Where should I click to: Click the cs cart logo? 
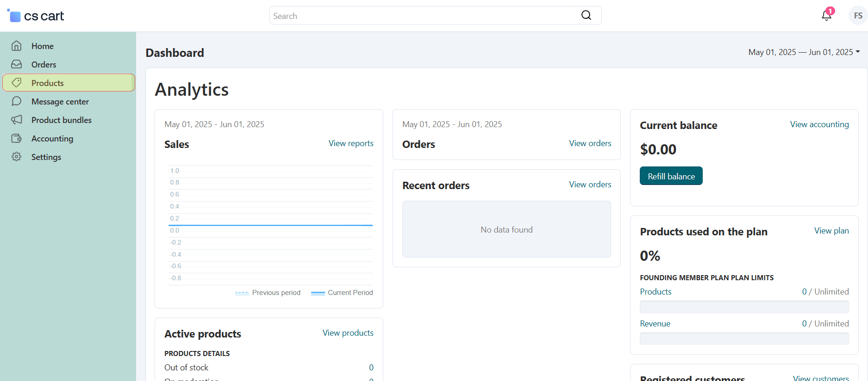36,16
